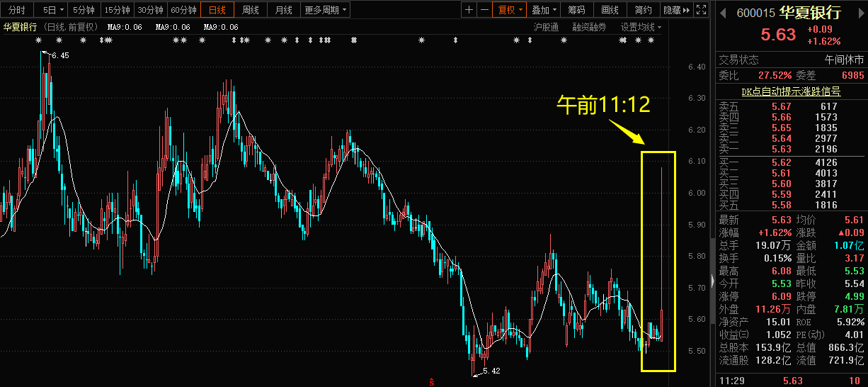Select the 30分钟 period tab
Image resolution: width=868 pixels, height=387 pixels.
pos(150,10)
